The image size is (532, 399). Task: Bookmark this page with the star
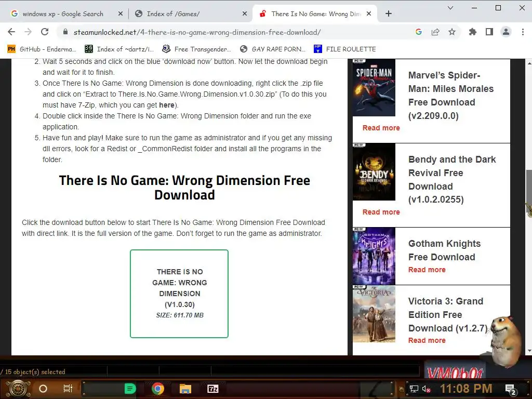point(452,32)
